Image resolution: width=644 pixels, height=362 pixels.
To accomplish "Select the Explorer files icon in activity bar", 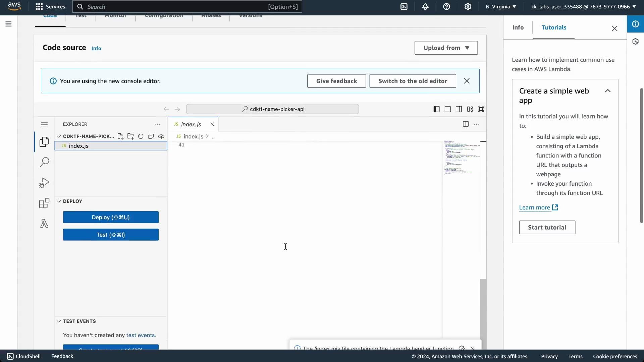I will point(44,142).
